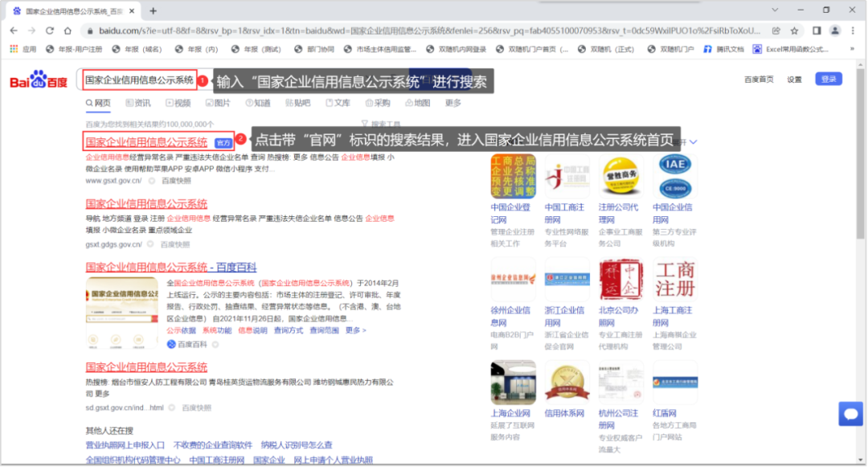Reload the page with the refresh icon
The height and width of the screenshot is (467, 868).
[x=50, y=31]
